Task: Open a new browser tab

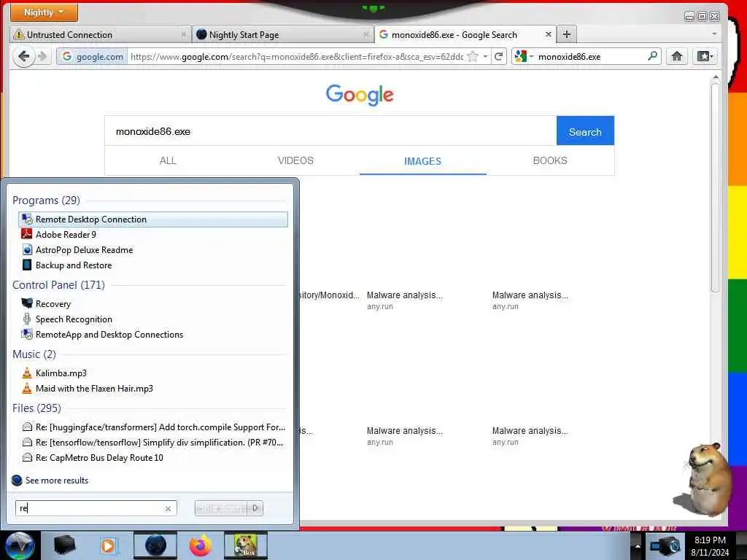Action: 566,34
